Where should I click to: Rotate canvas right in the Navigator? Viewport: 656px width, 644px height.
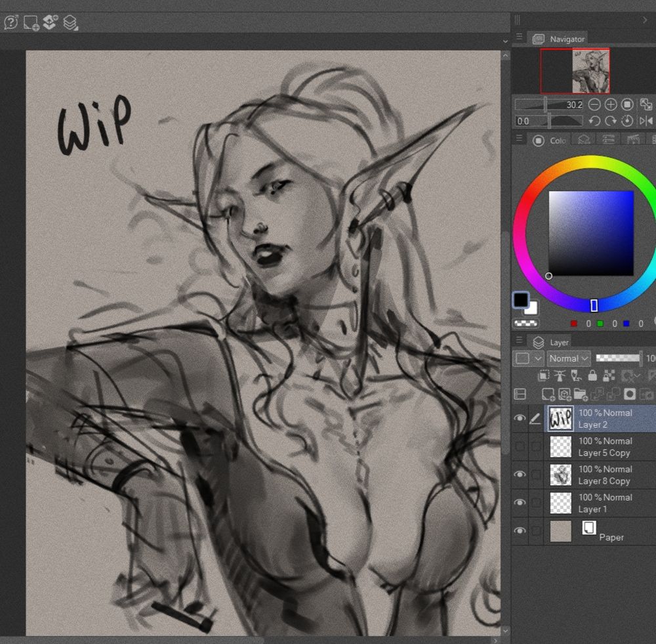coord(610,121)
